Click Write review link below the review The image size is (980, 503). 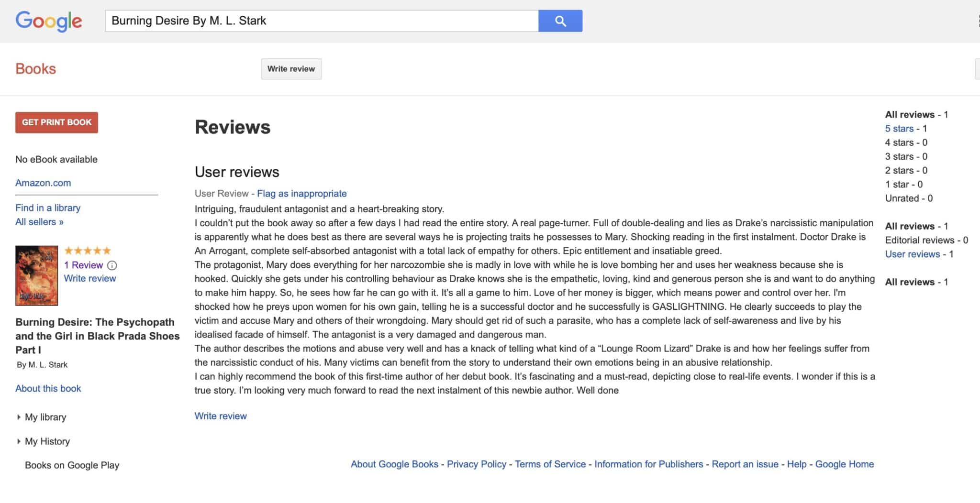coord(221,416)
